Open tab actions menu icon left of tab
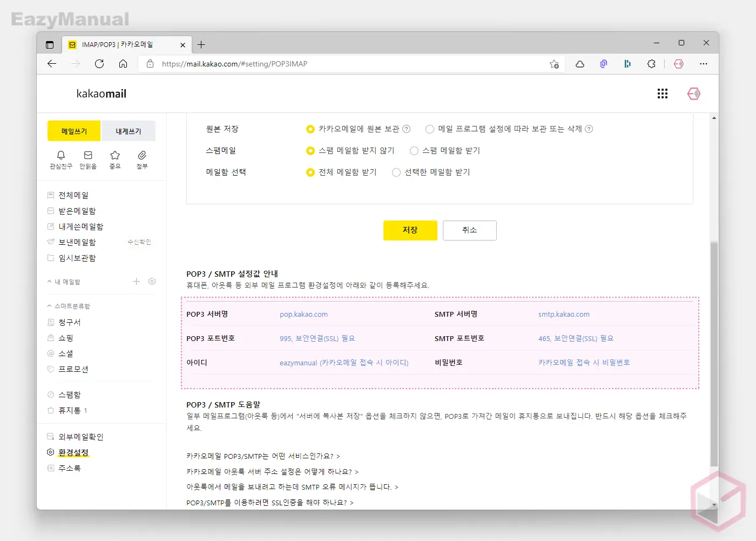Image resolution: width=756 pixels, height=541 pixels. pyautogui.click(x=50, y=45)
